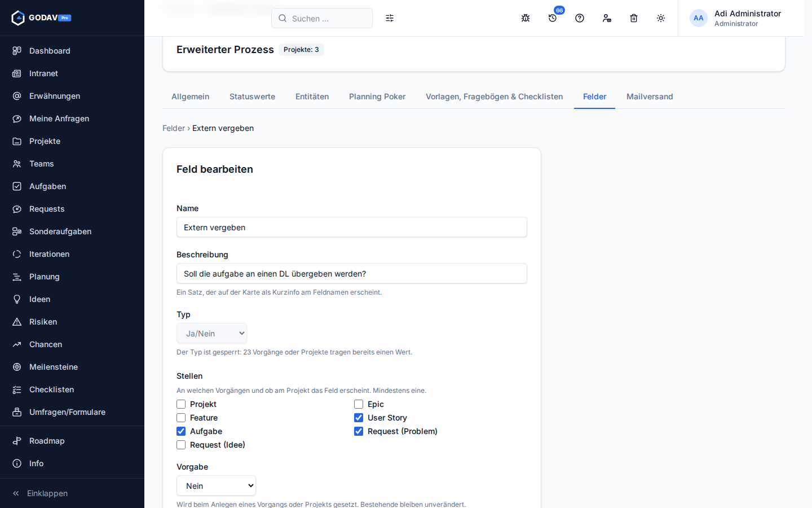Viewport: 812px width, 508px height.
Task: Switch to the Allgemein tab
Action: point(191,97)
